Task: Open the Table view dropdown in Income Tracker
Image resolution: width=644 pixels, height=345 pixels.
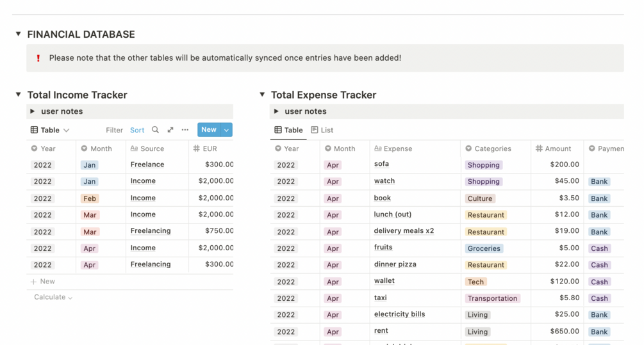Action: (50, 130)
